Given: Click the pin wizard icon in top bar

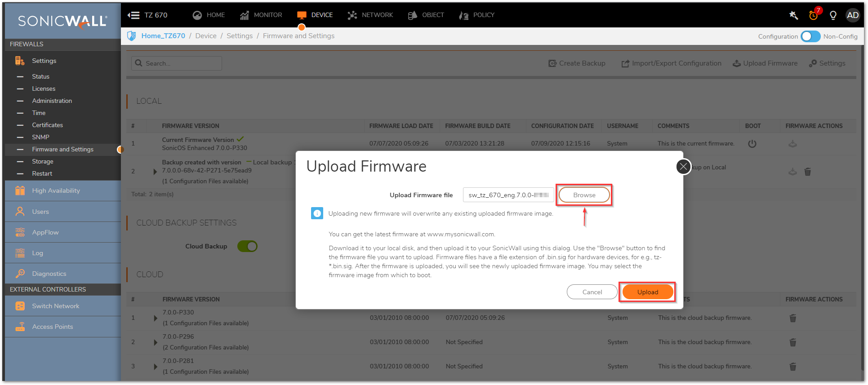Looking at the screenshot, I should coord(793,15).
